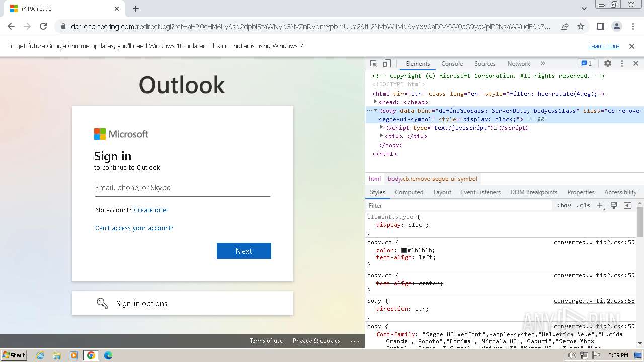Screen dimensions: 644x362
Task: Open DevTools issues counter badge
Action: pos(586,64)
